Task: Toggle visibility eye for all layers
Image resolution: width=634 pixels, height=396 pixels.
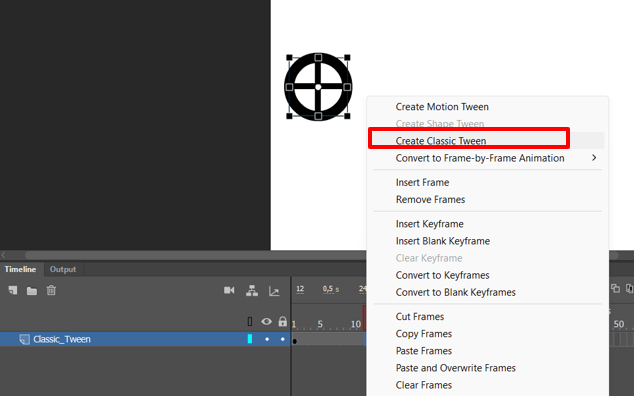Action: (266, 322)
